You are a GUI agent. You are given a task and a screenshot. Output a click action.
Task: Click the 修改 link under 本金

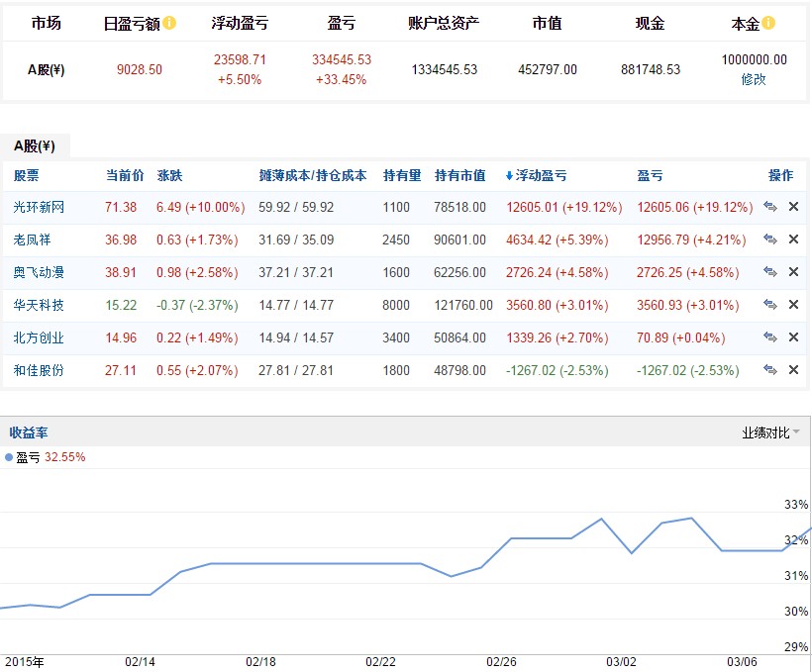click(x=754, y=79)
